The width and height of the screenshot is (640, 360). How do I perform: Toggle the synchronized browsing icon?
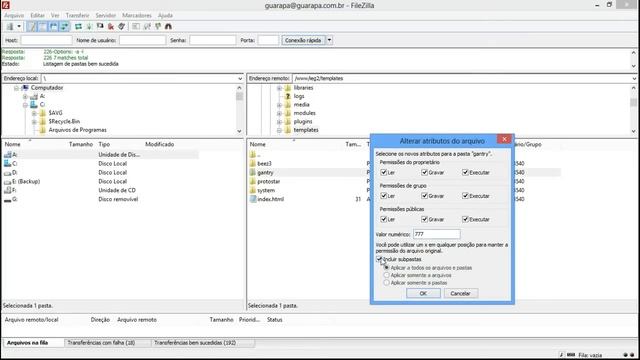[x=158, y=27]
